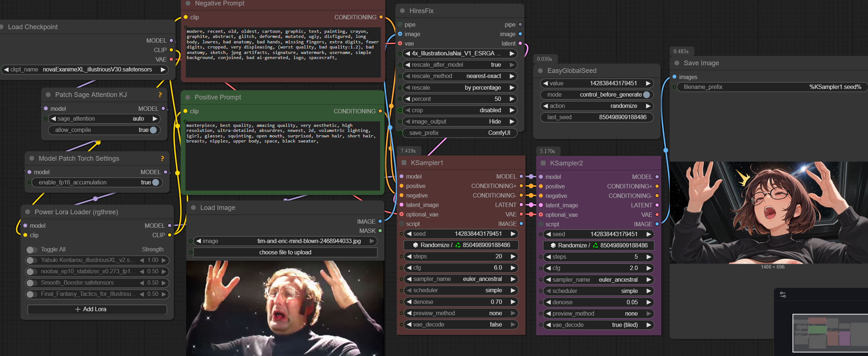Image resolution: width=868 pixels, height=356 pixels.
Task: Collapse the Model Patch Torch Settings node dot
Action: coord(32,159)
